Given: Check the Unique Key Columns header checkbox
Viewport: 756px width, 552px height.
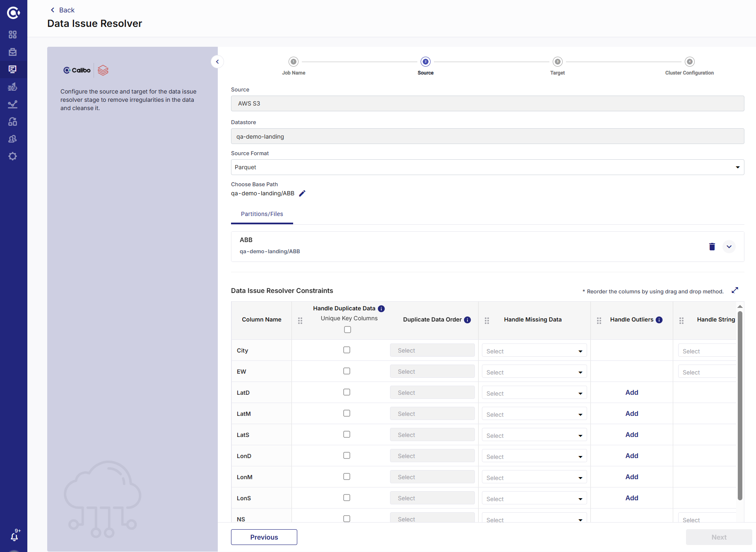Looking at the screenshot, I should tap(347, 329).
